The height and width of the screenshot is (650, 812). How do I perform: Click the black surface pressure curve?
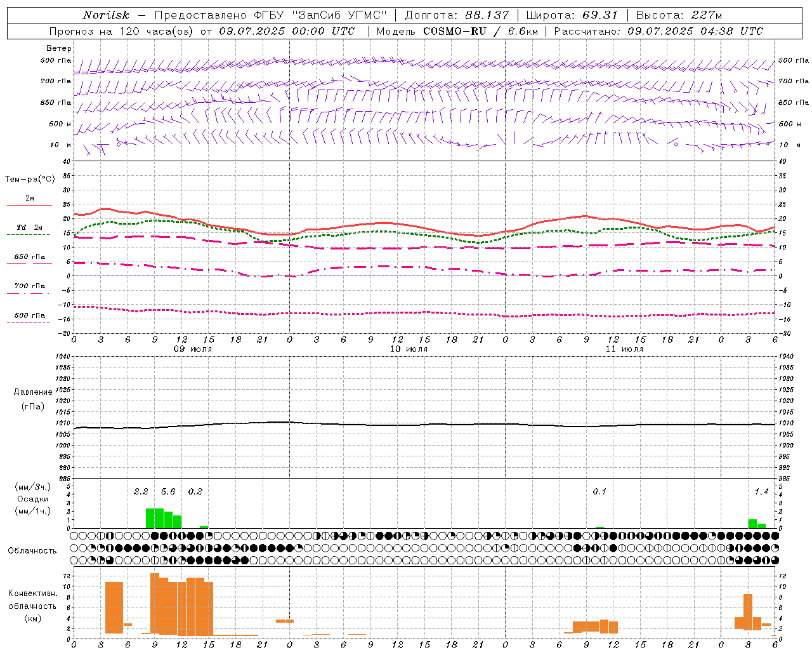[x=425, y=424]
